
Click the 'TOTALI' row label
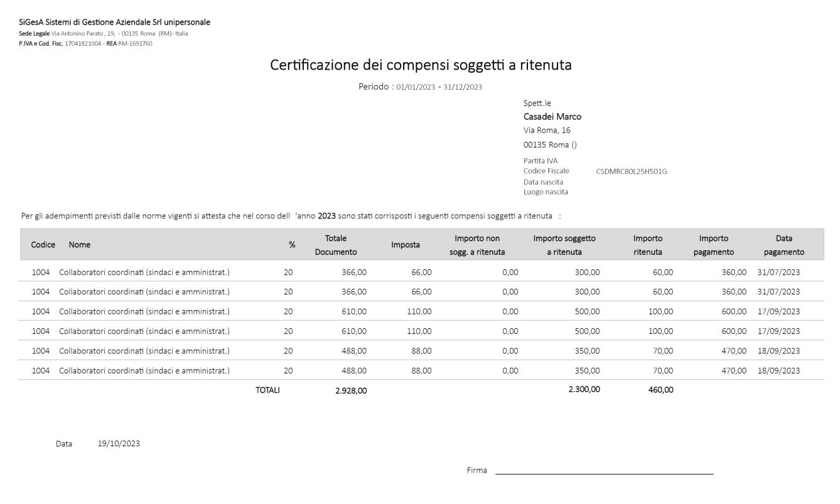point(267,390)
